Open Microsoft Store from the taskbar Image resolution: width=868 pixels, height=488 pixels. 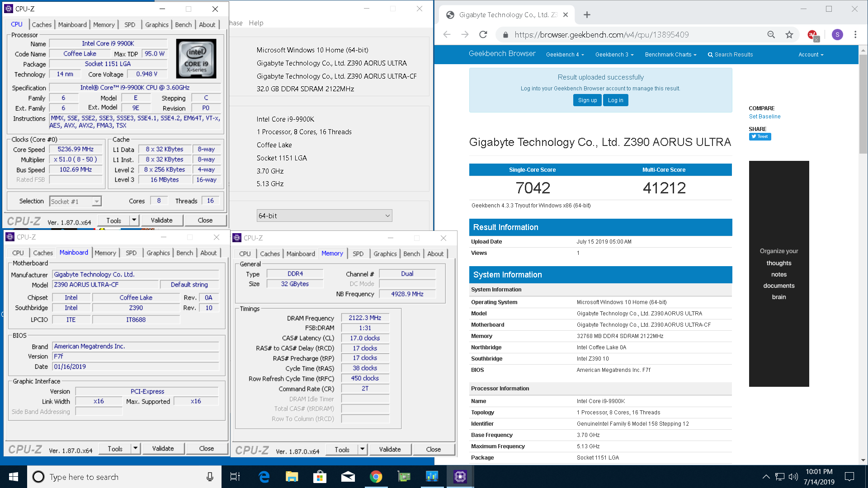click(x=320, y=477)
